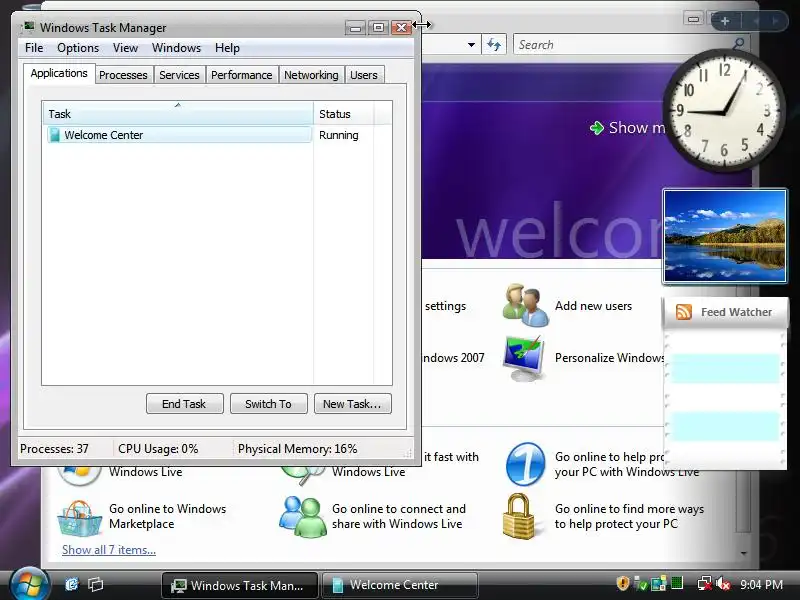Open the View menu
Viewport: 800px width, 600px height.
pos(126,48)
